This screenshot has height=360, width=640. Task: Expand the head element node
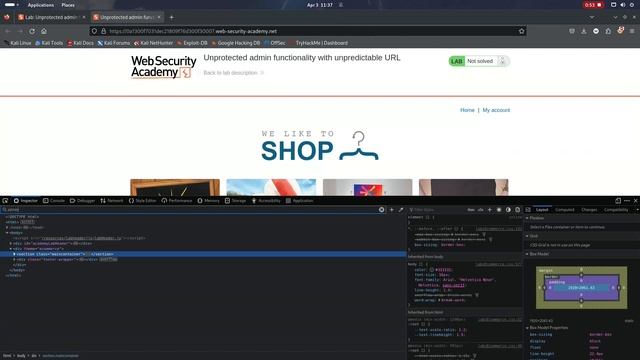[x=7, y=227]
